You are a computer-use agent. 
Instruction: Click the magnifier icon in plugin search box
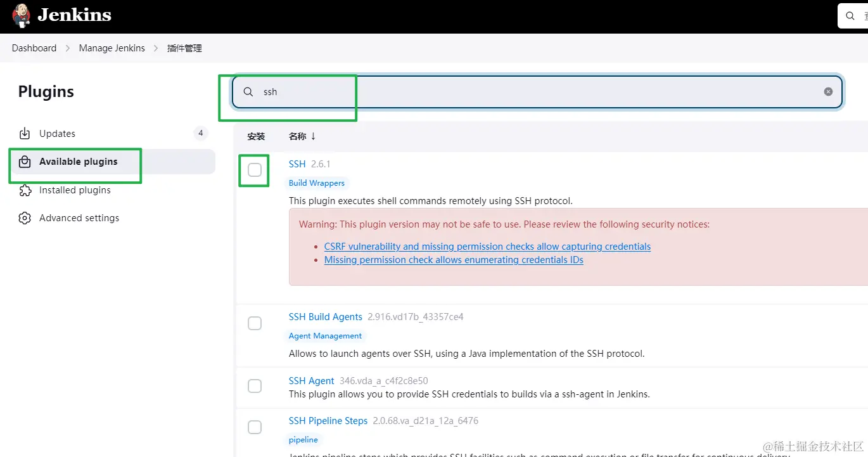pyautogui.click(x=248, y=92)
